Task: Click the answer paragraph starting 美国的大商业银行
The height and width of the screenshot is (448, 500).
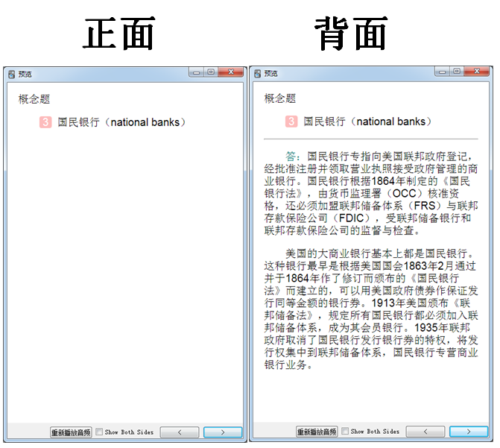Action: pyautogui.click(x=371, y=309)
